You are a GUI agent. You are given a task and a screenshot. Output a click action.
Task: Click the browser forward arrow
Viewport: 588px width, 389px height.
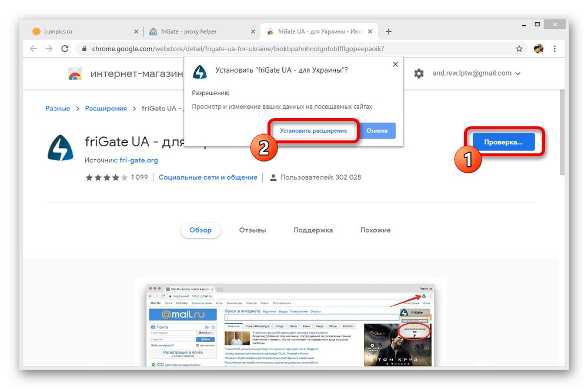(49, 49)
